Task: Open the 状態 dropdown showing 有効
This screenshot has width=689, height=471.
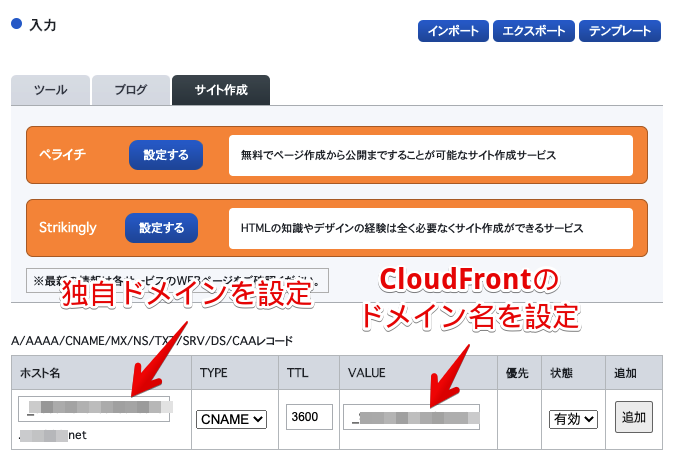Action: tap(573, 419)
